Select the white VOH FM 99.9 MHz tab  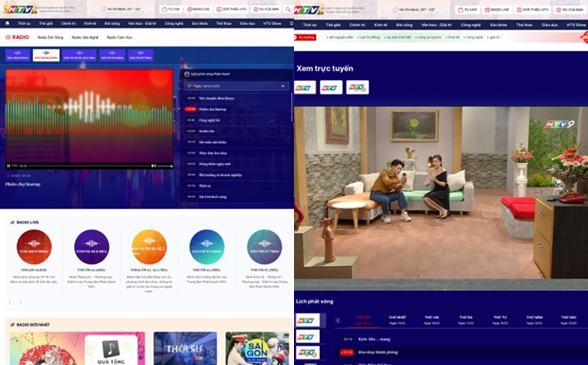pos(46,55)
